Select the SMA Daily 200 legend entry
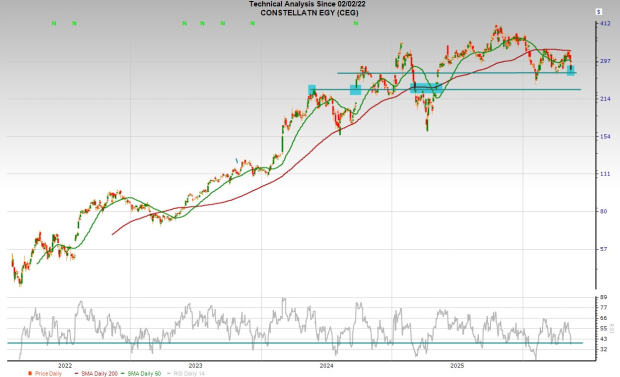 pos(96,373)
